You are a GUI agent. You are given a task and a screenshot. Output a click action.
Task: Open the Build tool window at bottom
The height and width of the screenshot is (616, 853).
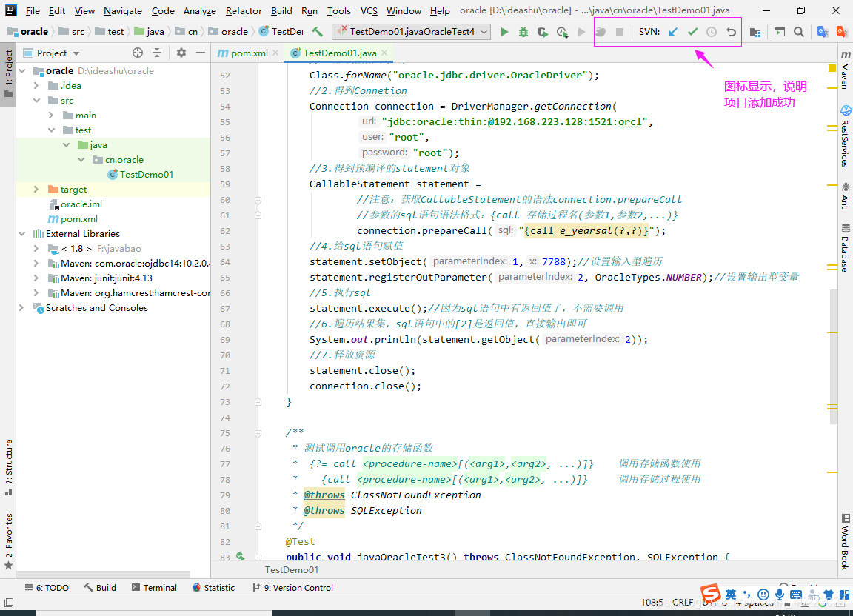100,588
